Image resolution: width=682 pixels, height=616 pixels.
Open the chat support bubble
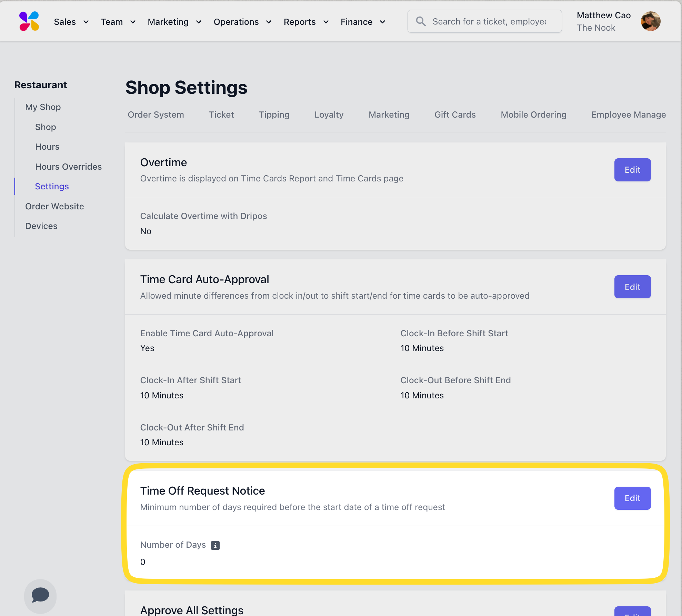[40, 595]
